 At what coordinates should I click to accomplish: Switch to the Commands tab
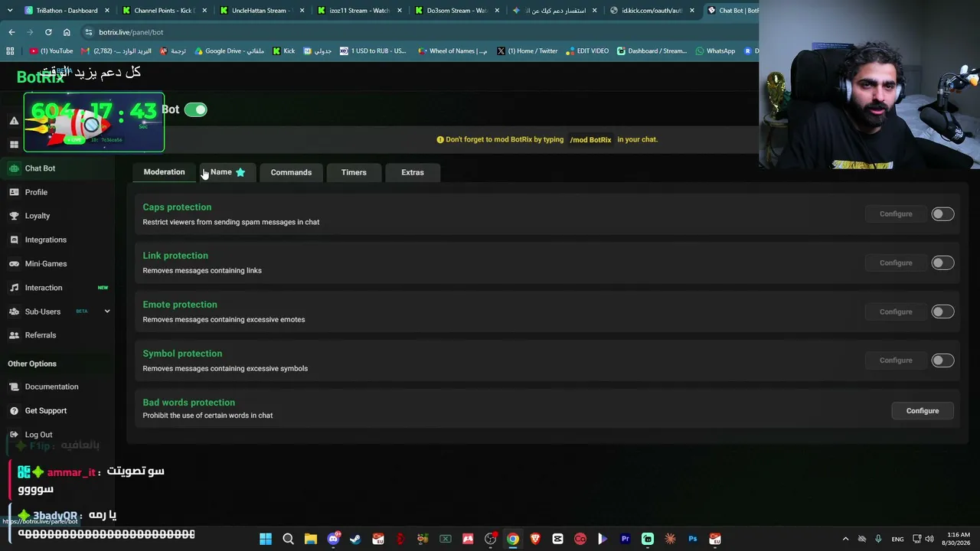pos(291,172)
